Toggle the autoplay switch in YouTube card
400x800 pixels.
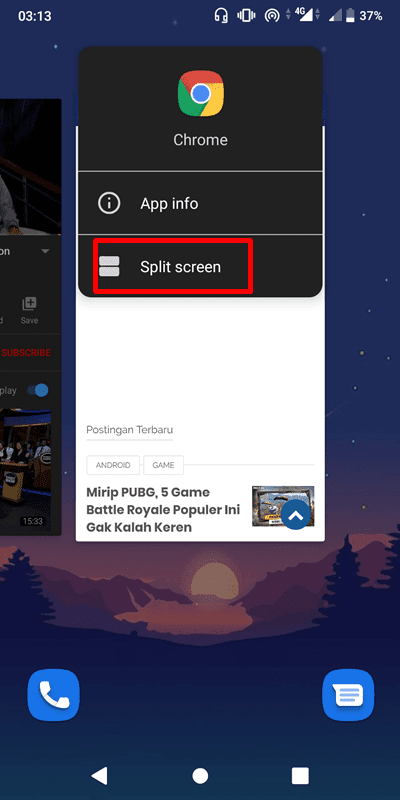coord(38,390)
